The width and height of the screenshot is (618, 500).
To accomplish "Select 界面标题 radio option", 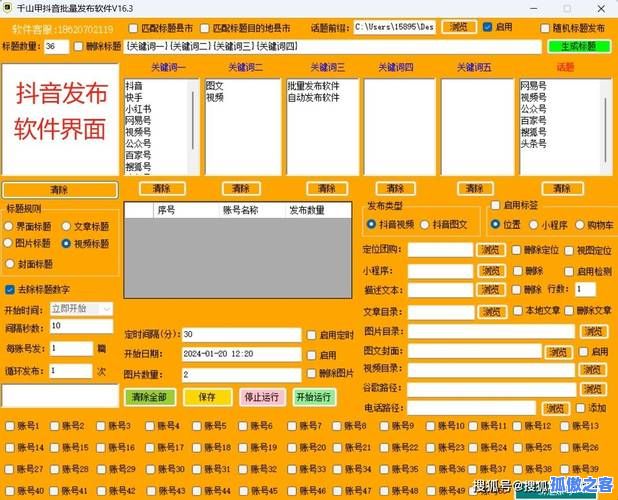I will tap(9, 227).
